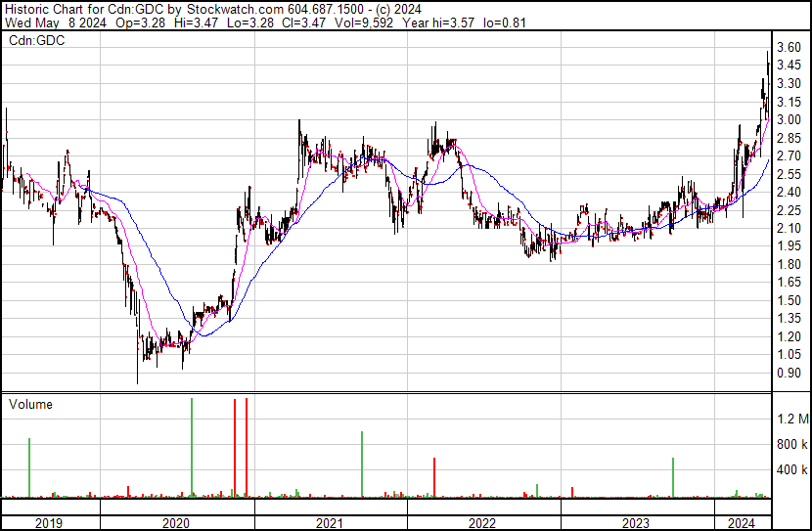Select the 2024 year label on timeline
This screenshot has height=531, width=812.
coord(742,523)
